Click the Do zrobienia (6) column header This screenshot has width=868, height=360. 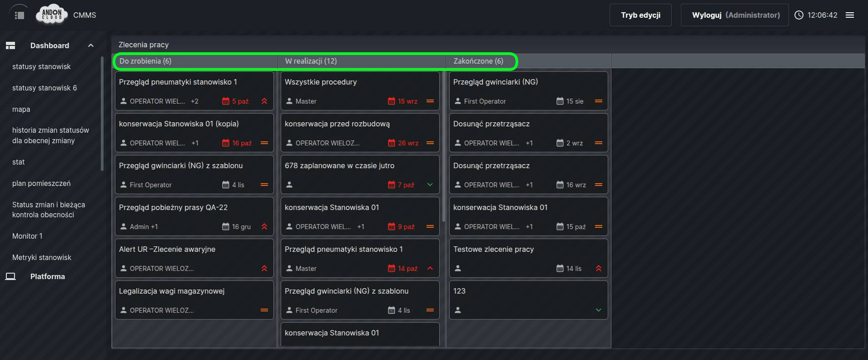pyautogui.click(x=145, y=61)
